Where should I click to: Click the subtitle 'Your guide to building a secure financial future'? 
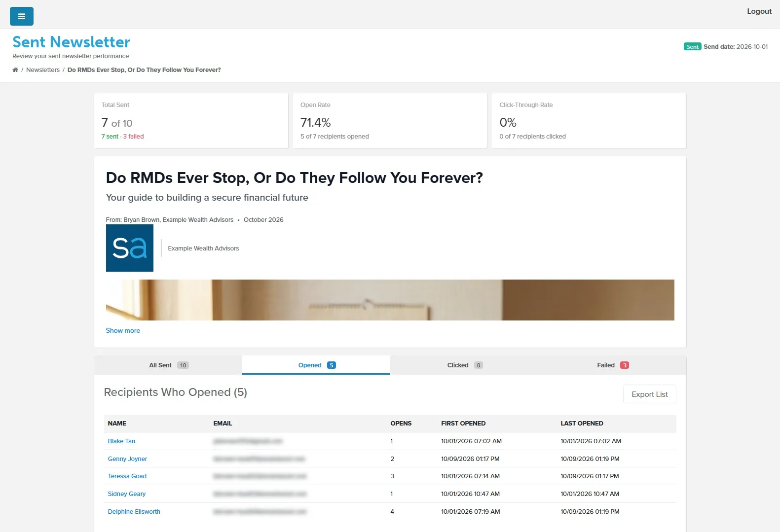[x=207, y=198]
